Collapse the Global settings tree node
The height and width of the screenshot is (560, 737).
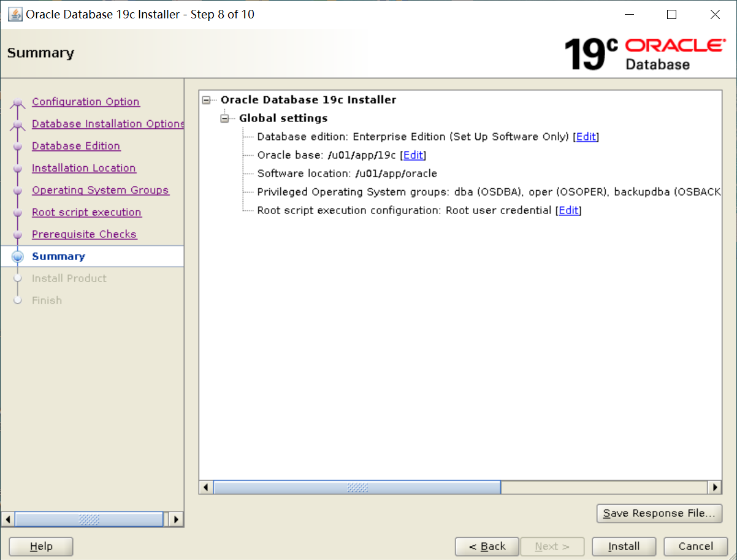pyautogui.click(x=224, y=118)
